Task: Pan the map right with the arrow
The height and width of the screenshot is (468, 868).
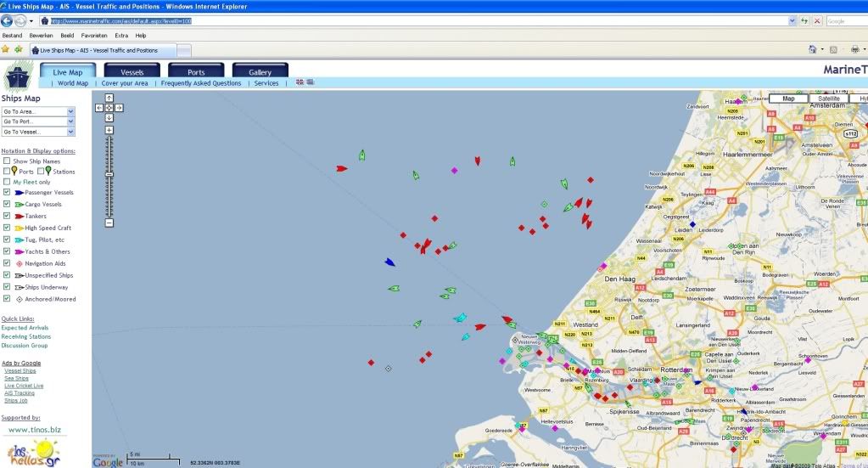Action: tap(119, 108)
